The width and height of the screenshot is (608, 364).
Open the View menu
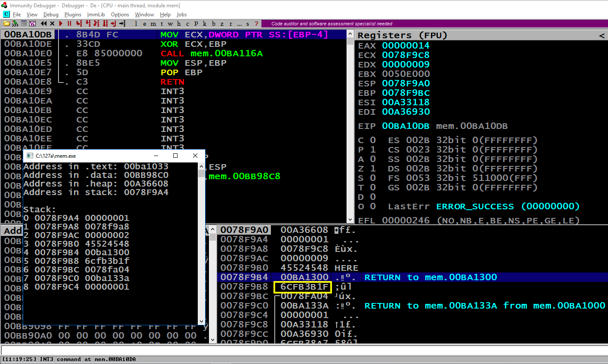[32, 15]
